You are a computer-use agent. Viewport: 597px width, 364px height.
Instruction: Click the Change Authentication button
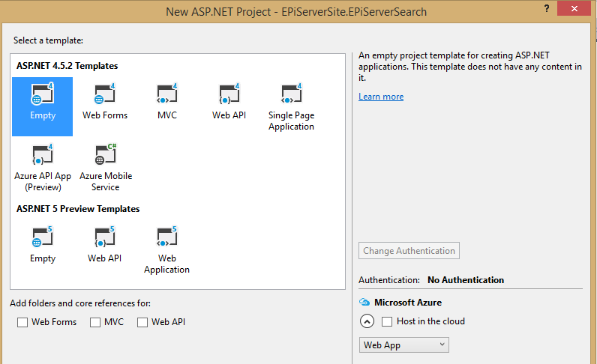point(409,251)
